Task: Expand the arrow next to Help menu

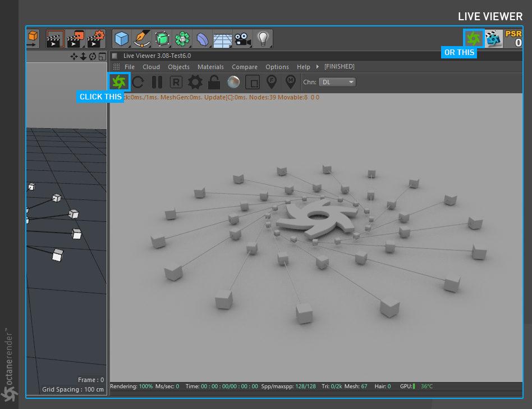Action: (318, 67)
